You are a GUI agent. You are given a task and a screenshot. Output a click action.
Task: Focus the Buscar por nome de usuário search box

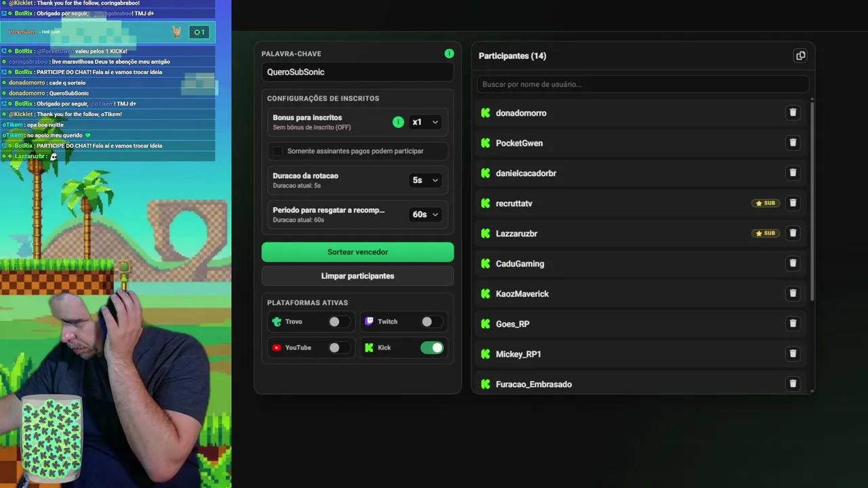(x=643, y=84)
